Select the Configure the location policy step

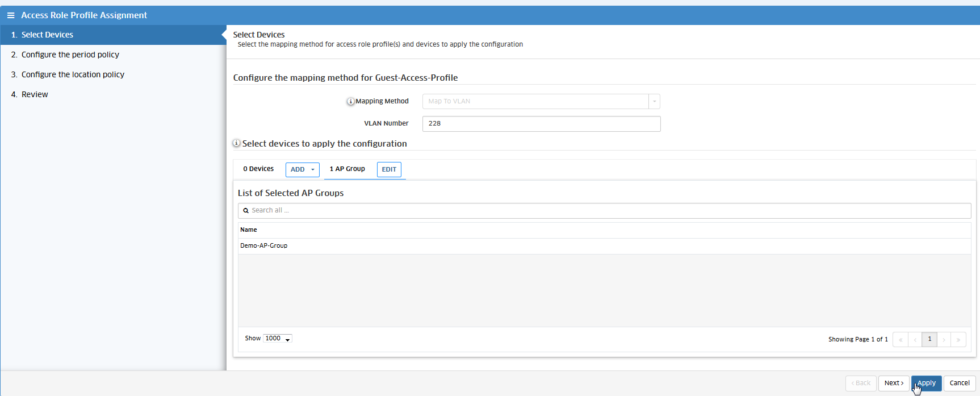[x=73, y=74]
